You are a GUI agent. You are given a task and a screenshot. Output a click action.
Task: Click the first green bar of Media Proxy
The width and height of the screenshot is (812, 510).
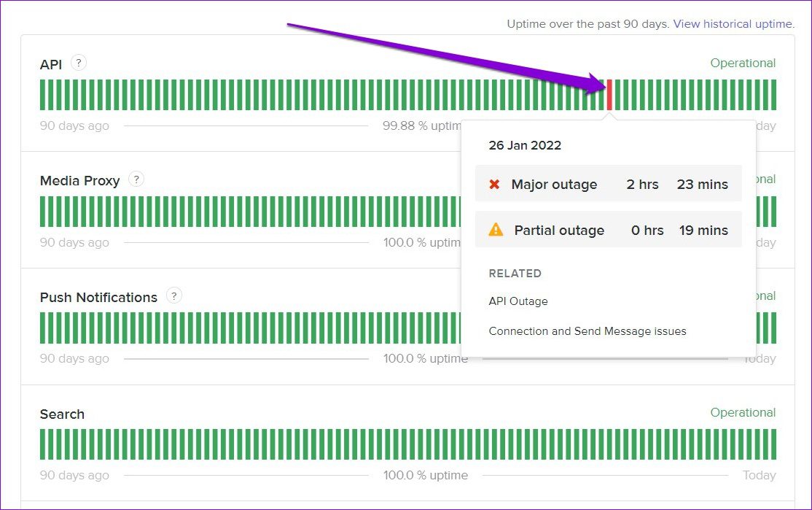coord(43,212)
